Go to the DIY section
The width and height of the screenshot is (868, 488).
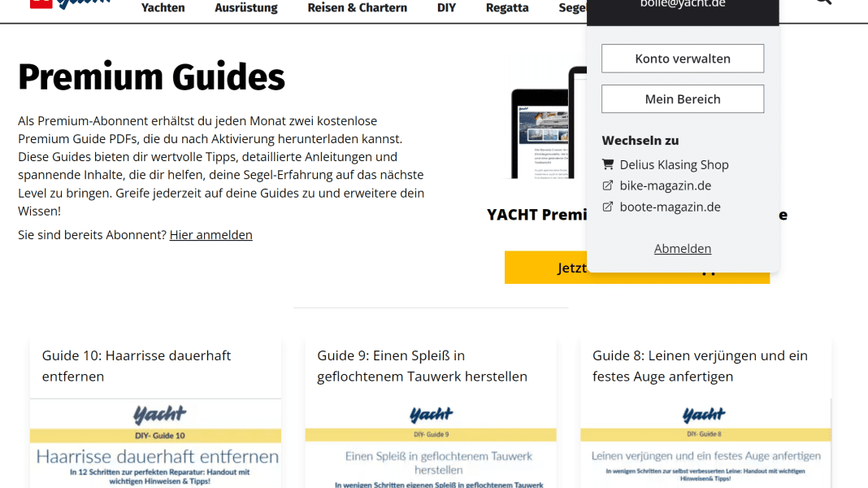446,8
